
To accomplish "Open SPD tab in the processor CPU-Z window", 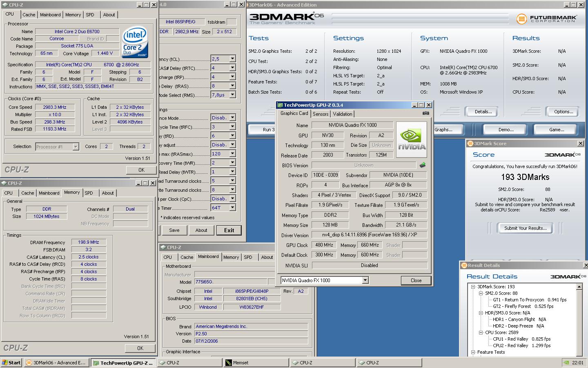I will (90, 15).
